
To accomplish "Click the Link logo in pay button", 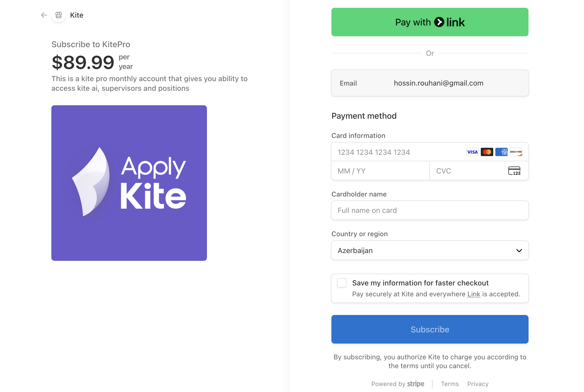I will click(449, 22).
